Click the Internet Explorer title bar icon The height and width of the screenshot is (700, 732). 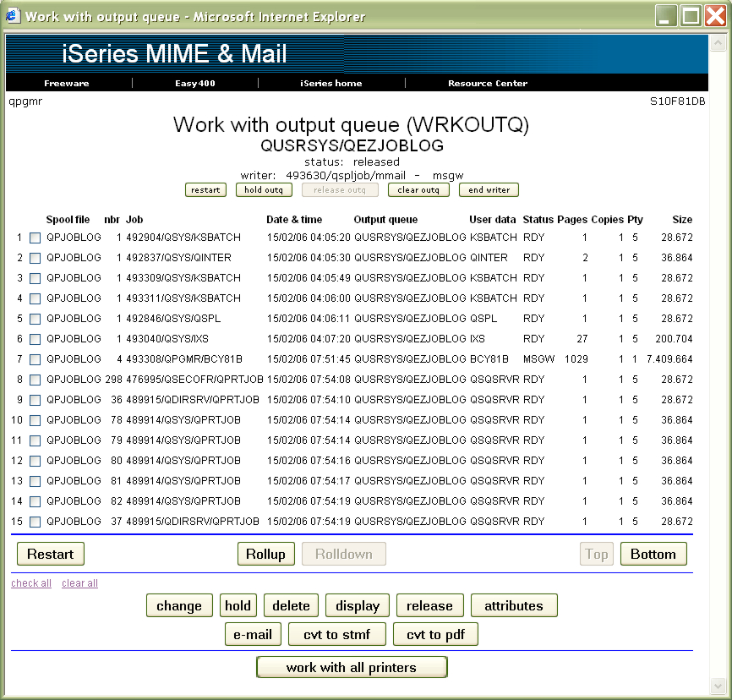pyautogui.click(x=13, y=16)
